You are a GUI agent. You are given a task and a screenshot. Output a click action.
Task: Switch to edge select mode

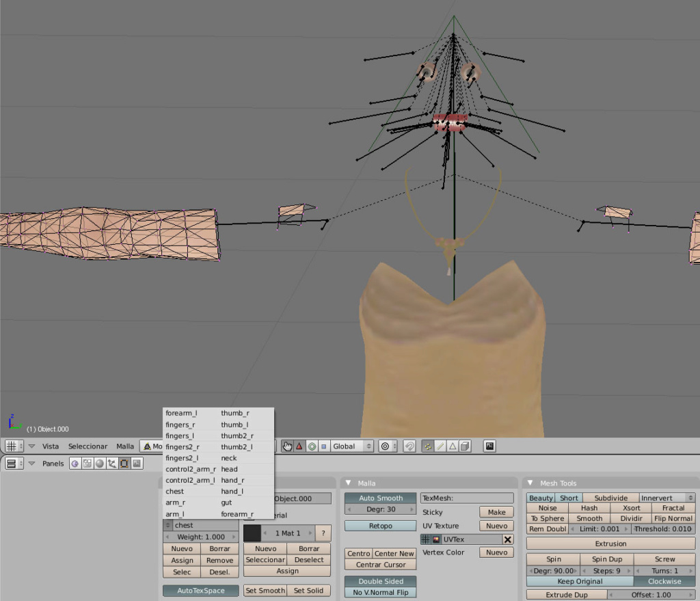[440, 446]
